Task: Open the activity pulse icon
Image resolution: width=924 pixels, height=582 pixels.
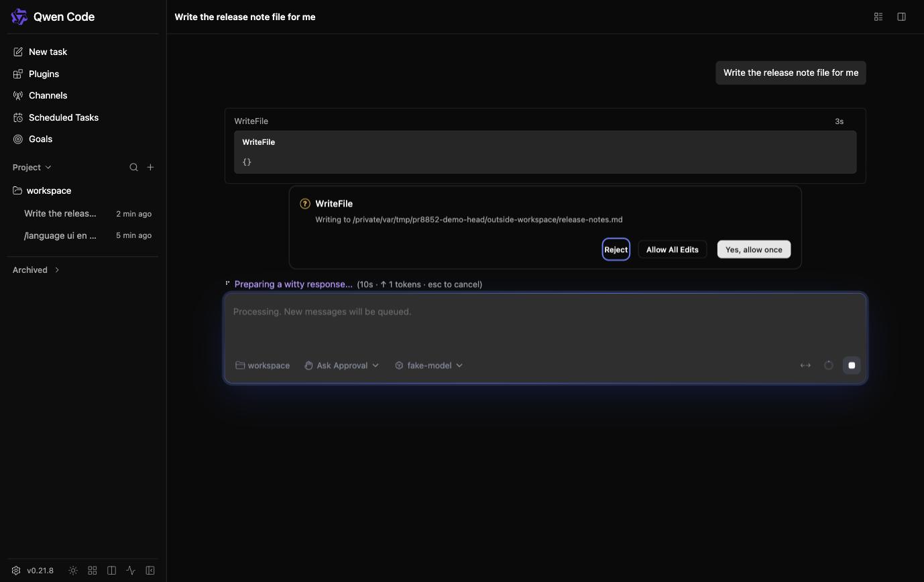Action: [131, 571]
